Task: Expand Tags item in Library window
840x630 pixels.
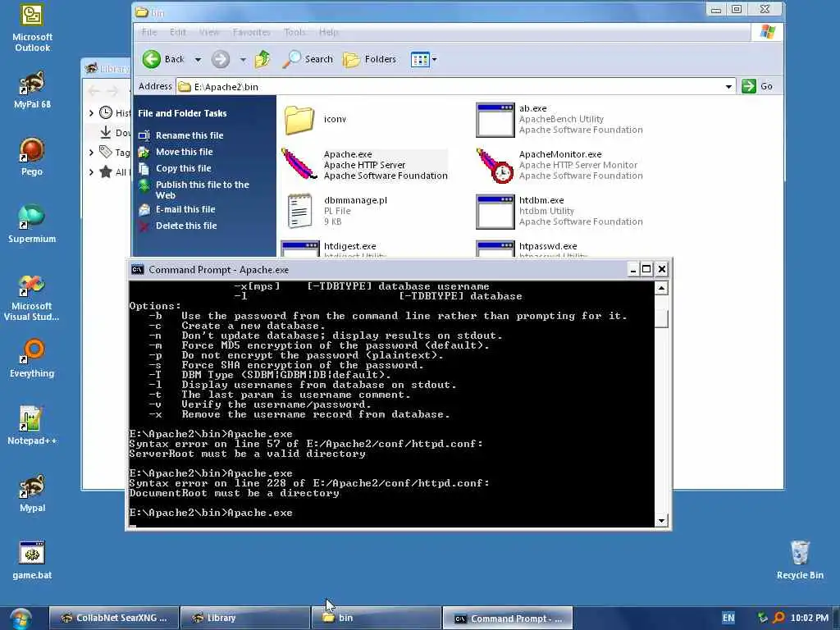Action: pyautogui.click(x=91, y=153)
